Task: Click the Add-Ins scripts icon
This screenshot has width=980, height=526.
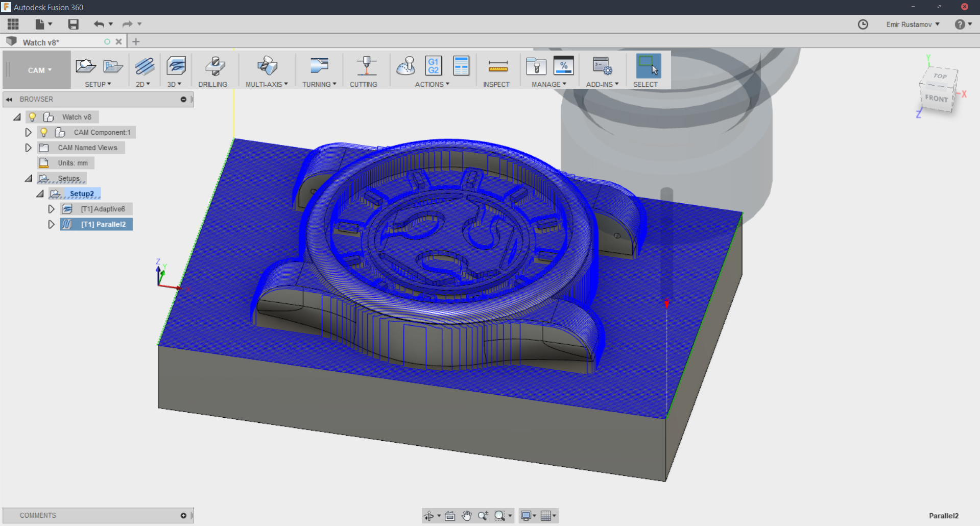Action: pyautogui.click(x=602, y=66)
